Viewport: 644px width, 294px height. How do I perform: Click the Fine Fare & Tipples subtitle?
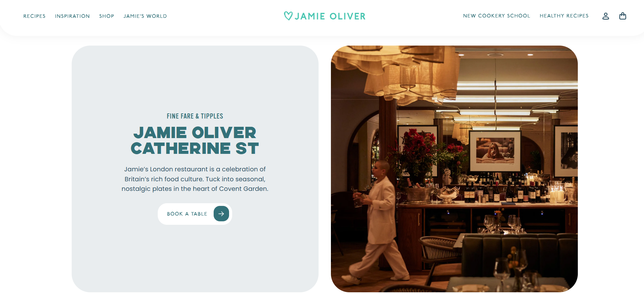pyautogui.click(x=195, y=116)
